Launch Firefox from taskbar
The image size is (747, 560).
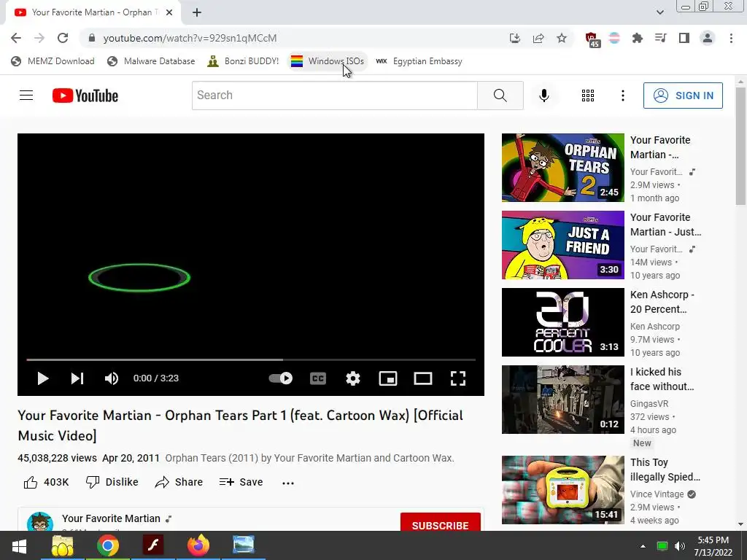point(198,545)
